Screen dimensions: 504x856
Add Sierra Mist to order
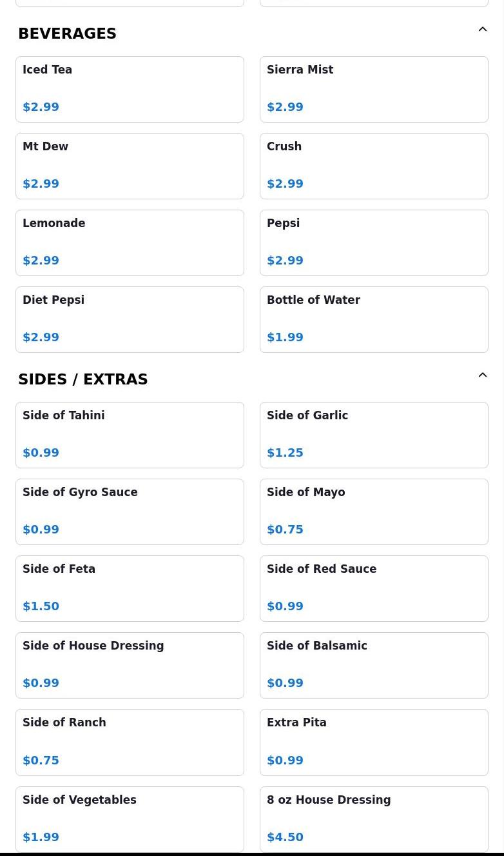click(x=374, y=89)
